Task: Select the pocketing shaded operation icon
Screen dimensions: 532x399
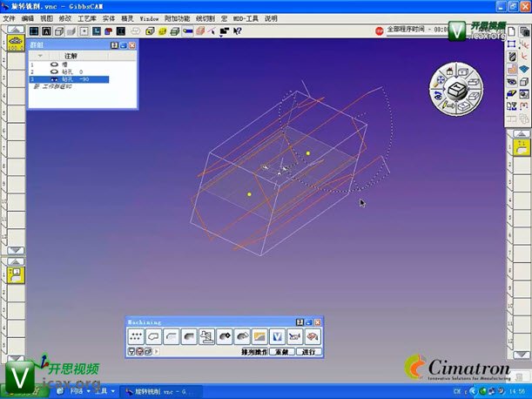Action: click(x=189, y=336)
